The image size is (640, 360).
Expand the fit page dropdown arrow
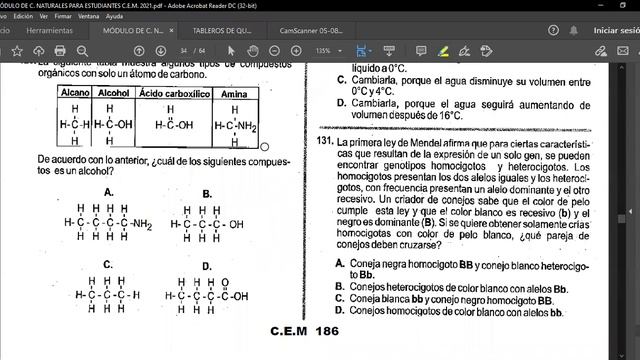[370, 51]
